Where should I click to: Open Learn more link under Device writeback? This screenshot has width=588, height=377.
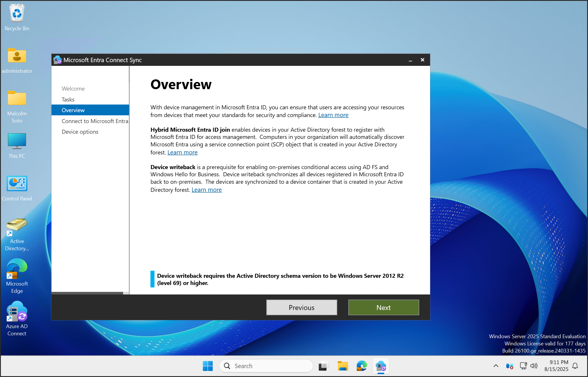207,190
